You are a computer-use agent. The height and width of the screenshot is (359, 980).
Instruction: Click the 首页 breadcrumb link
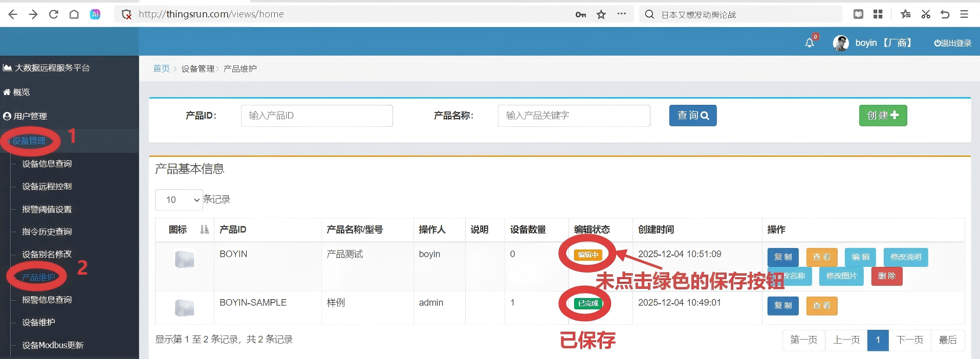tap(161, 69)
